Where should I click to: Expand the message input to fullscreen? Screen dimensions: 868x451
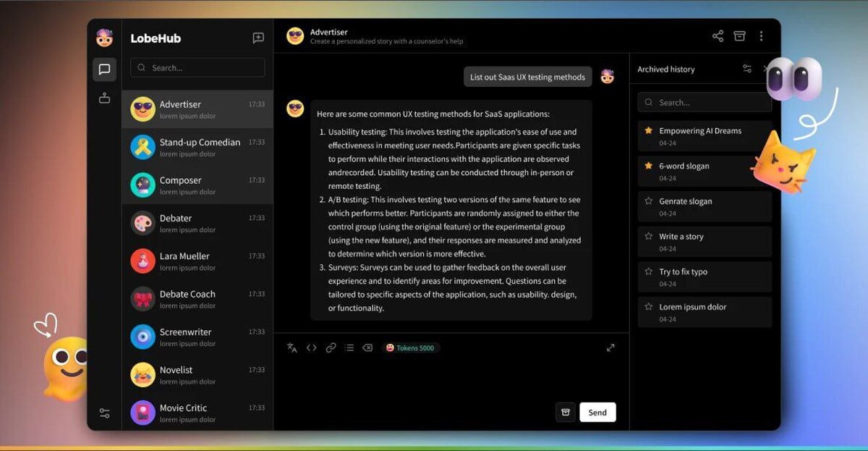coord(610,347)
